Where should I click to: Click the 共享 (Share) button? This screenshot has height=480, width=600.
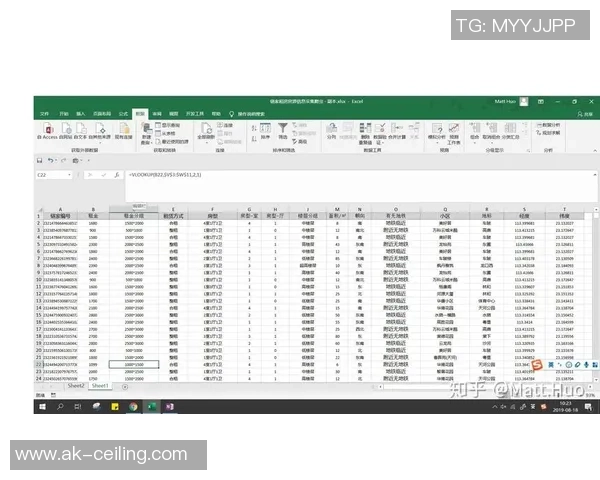click(588, 114)
